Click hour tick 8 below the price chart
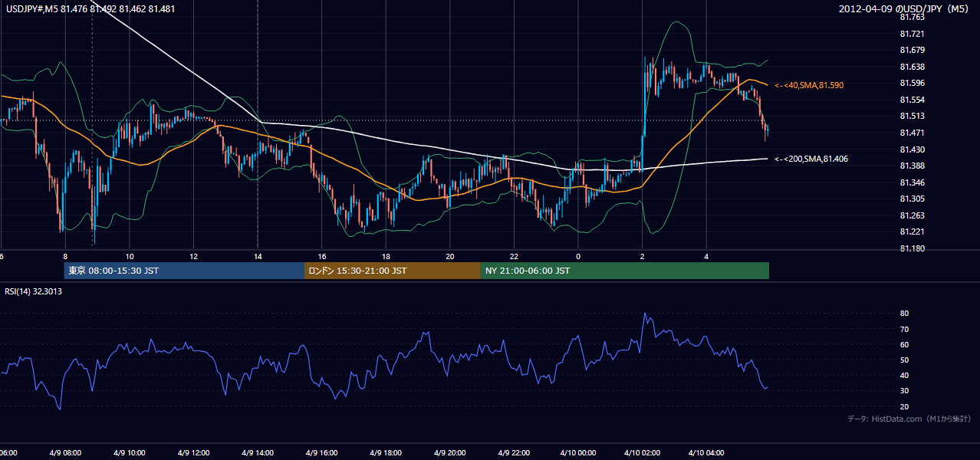The height and width of the screenshot is (460, 980). point(66,256)
